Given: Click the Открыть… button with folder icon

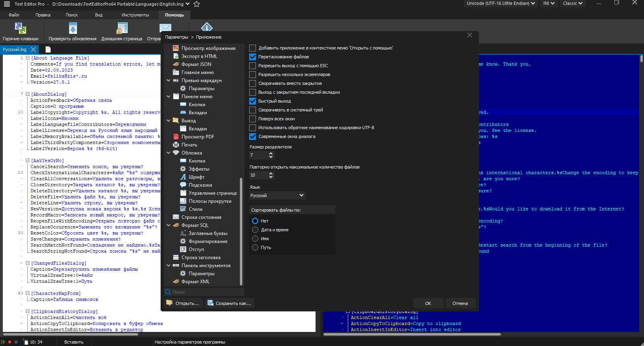Looking at the screenshot, I should (x=183, y=303).
